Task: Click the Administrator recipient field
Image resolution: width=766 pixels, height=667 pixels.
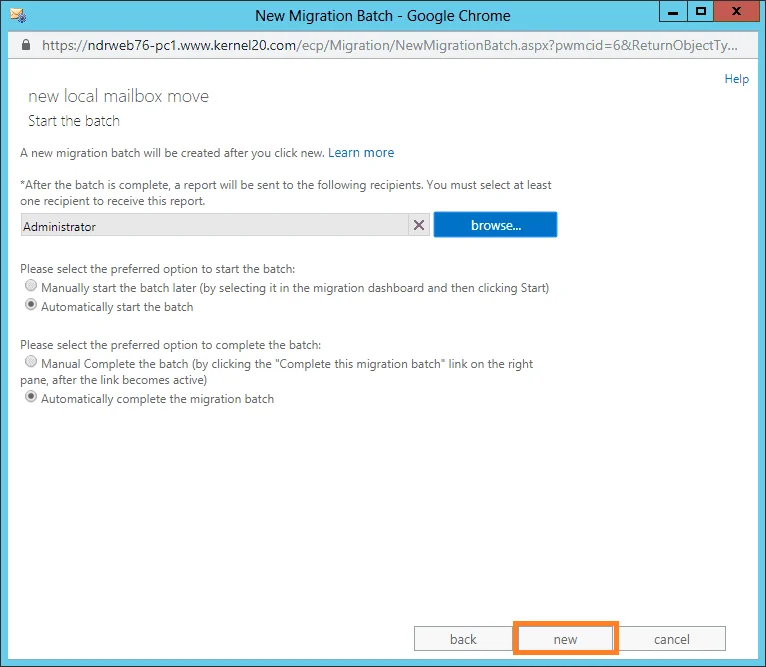Action: click(x=214, y=226)
